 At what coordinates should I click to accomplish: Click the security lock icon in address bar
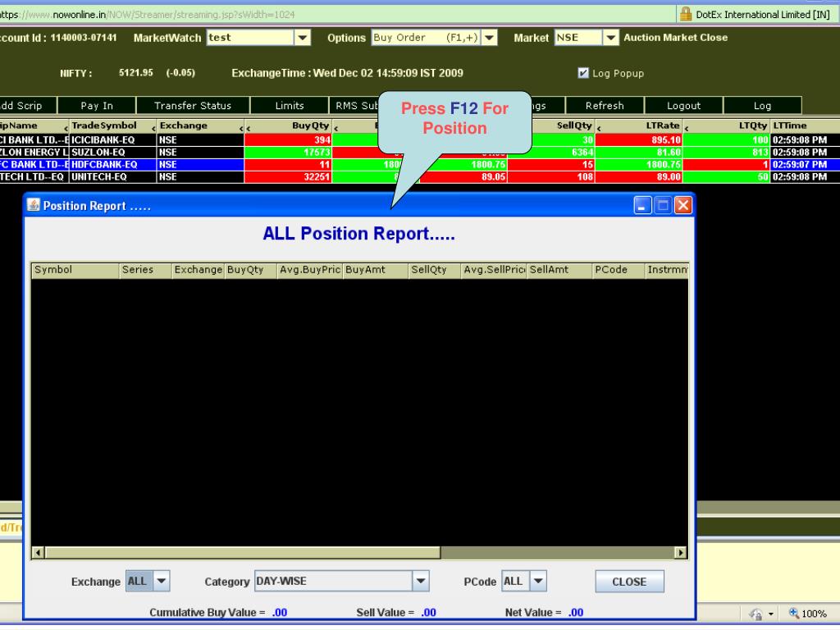pos(686,14)
